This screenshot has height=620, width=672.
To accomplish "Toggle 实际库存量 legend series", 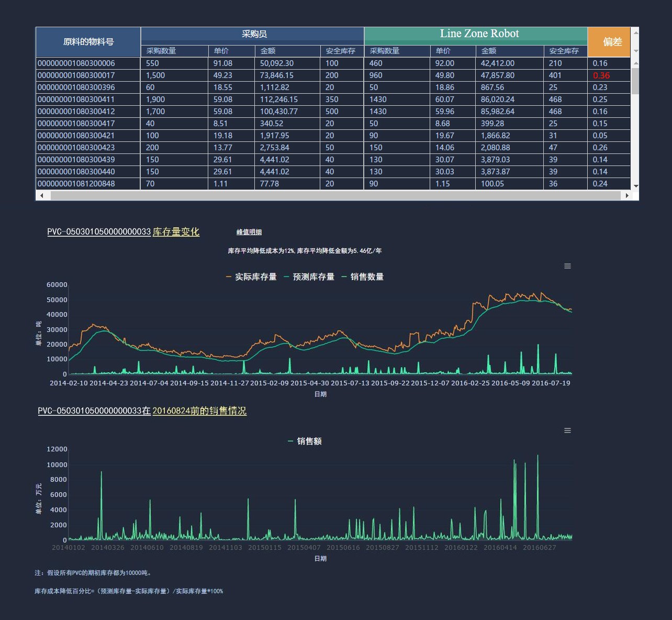I will [251, 276].
